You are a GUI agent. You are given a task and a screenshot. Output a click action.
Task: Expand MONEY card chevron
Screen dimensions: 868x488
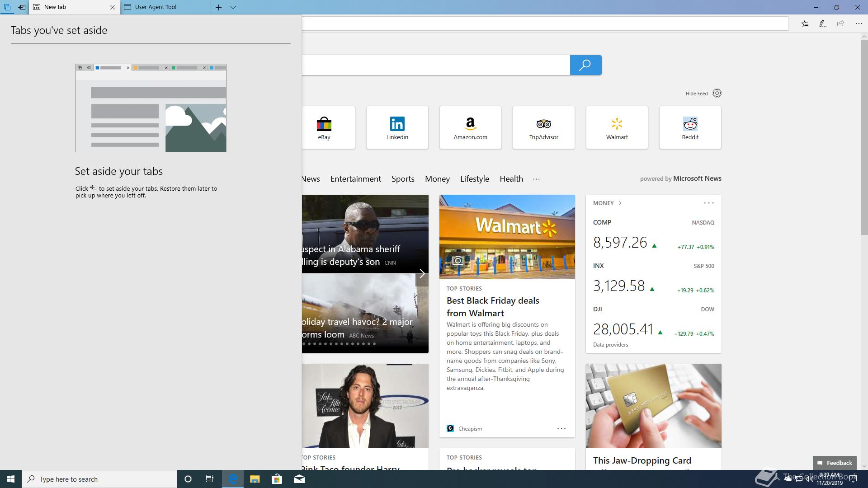click(620, 203)
